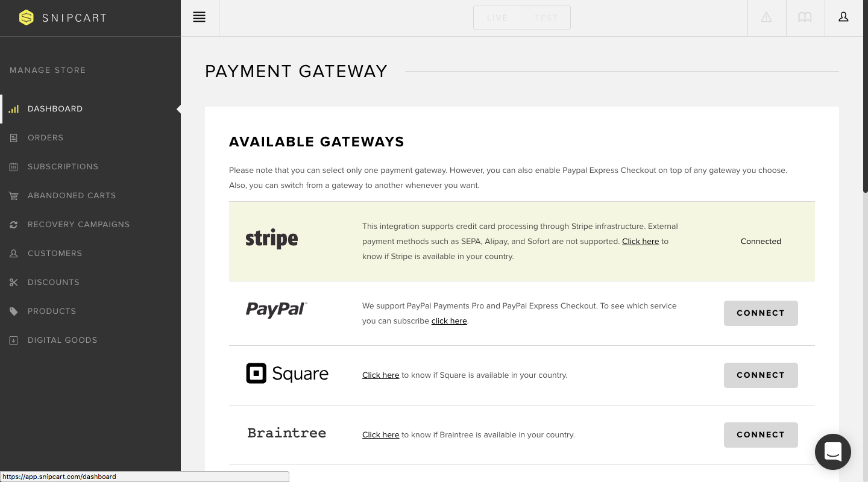Connect the PayPal gateway
The image size is (868, 482).
(761, 313)
